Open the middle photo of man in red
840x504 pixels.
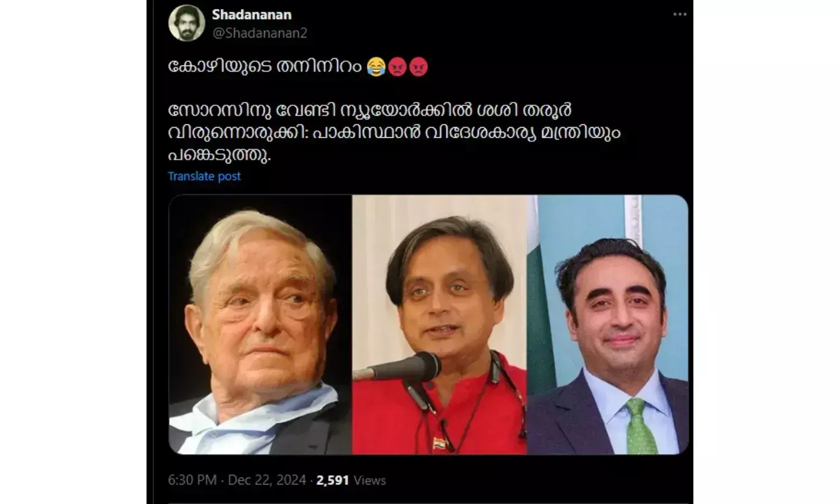440,324
